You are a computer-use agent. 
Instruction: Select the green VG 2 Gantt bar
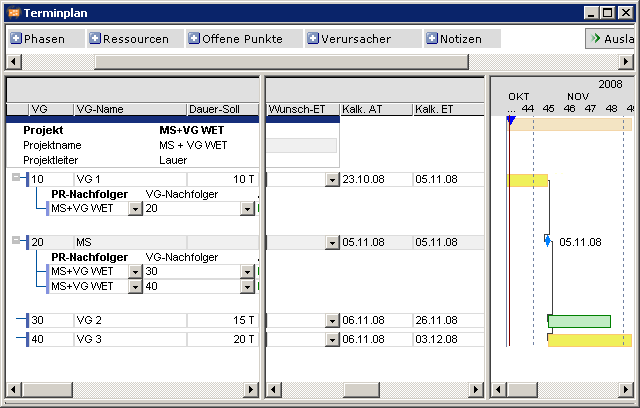[579, 321]
